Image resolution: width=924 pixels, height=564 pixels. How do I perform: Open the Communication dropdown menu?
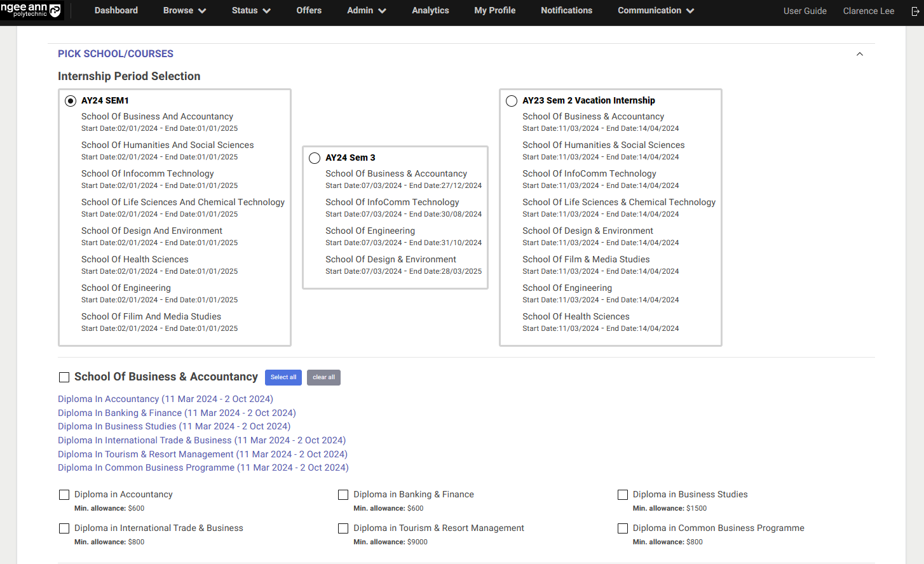point(655,10)
